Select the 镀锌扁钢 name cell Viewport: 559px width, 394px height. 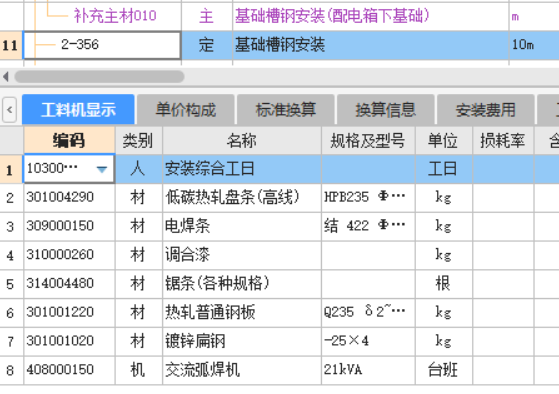[242, 341]
